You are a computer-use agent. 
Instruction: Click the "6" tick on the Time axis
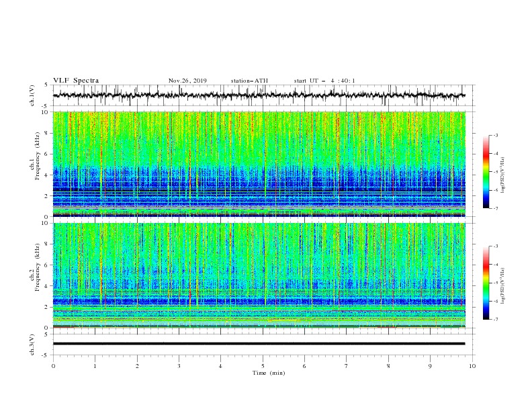[304, 366]
